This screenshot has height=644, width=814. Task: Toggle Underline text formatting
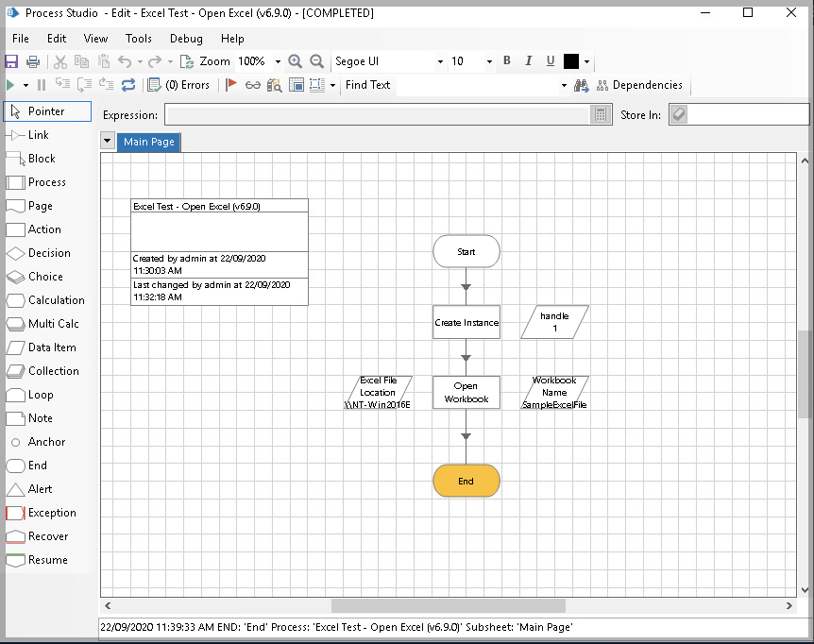pos(551,61)
